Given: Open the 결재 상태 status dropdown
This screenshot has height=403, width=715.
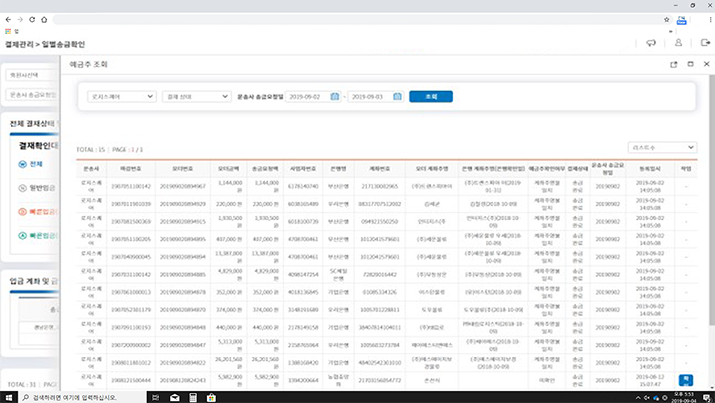Looking at the screenshot, I should coord(197,97).
